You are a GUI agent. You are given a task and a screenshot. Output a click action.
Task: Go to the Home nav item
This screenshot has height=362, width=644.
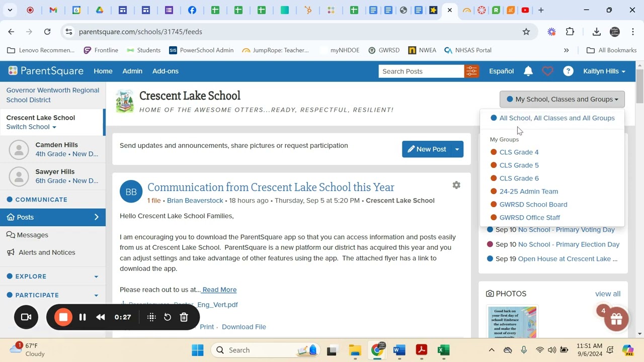click(103, 71)
